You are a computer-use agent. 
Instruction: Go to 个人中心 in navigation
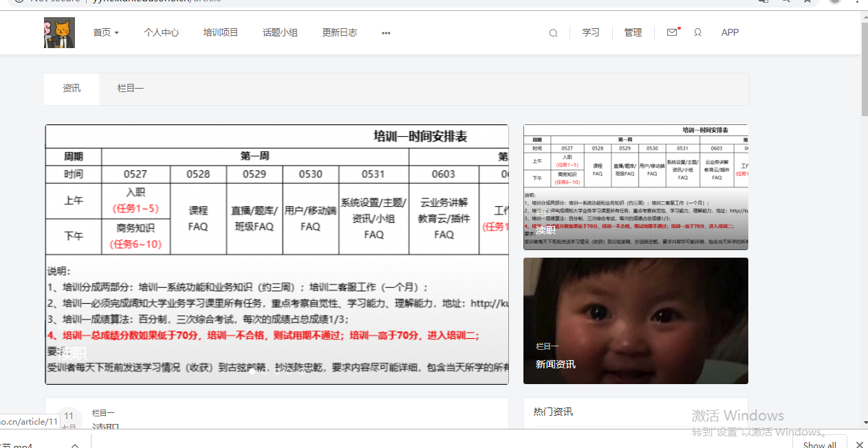161,32
